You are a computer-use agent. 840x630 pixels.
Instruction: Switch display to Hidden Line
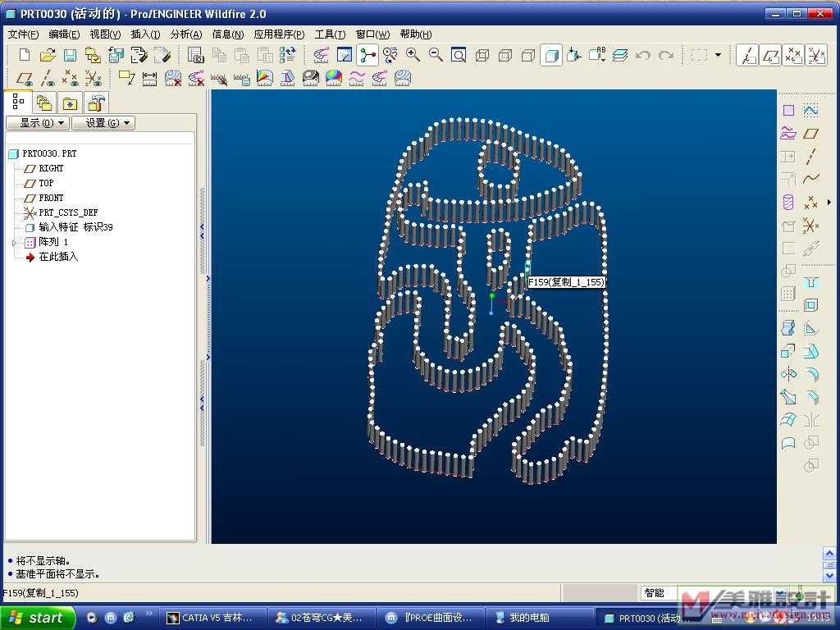tap(505, 55)
